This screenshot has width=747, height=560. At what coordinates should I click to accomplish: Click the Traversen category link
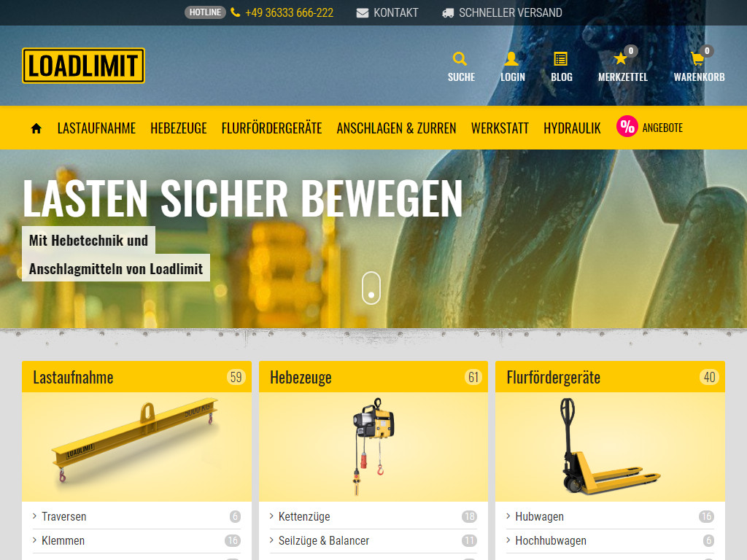(x=64, y=516)
